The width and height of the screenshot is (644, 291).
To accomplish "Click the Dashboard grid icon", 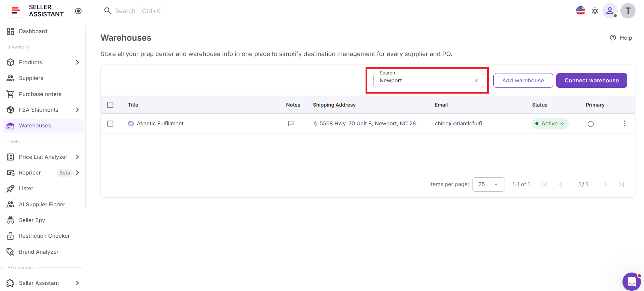I will 11,31.
